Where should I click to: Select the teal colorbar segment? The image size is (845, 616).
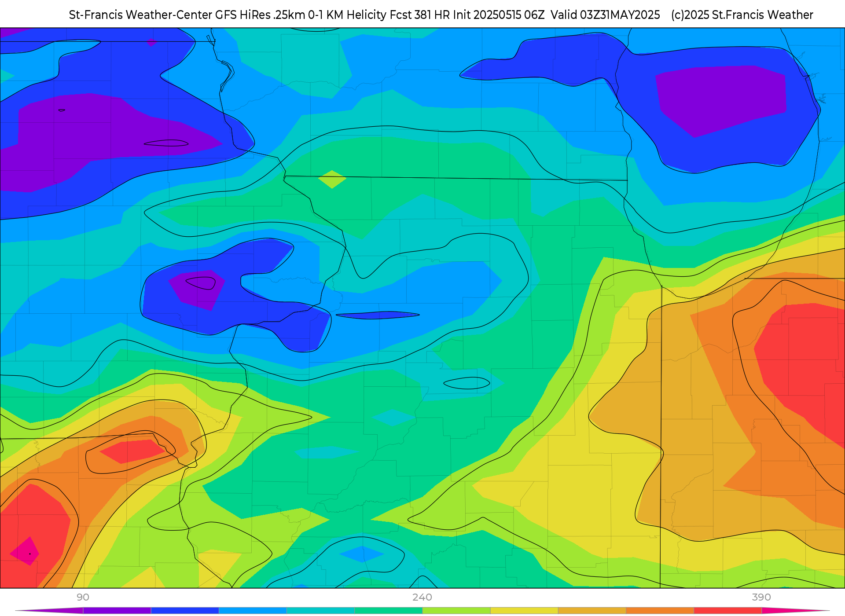(320, 611)
